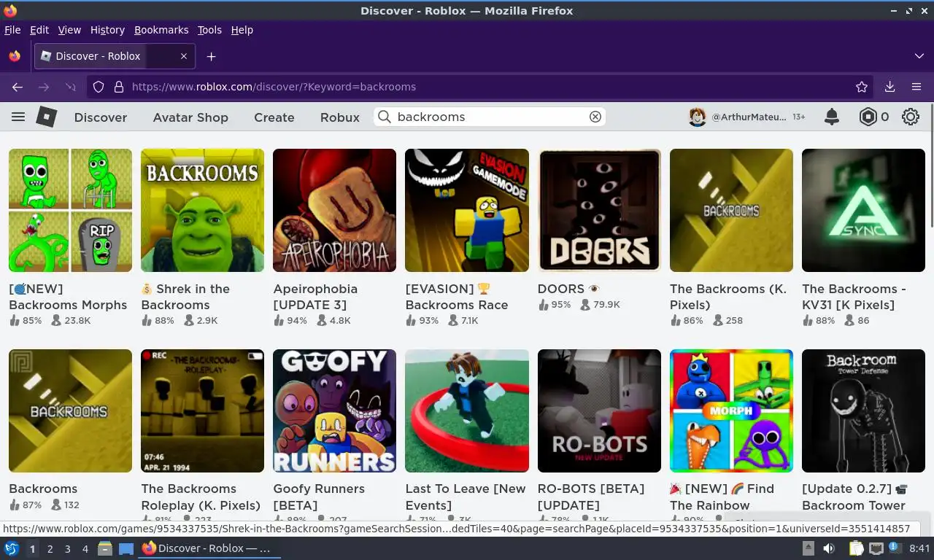Viewport: 934px width, 560px height.
Task: Show the tracking protection shield info
Action: [99, 87]
